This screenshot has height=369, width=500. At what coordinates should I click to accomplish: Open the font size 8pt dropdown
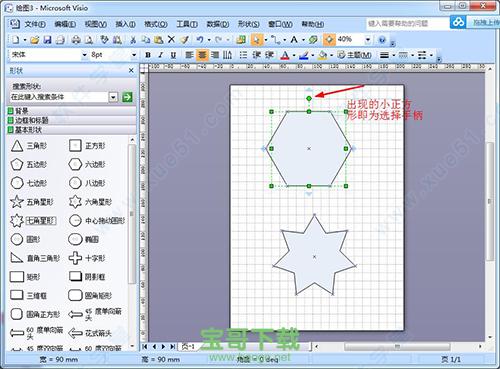[x=134, y=55]
